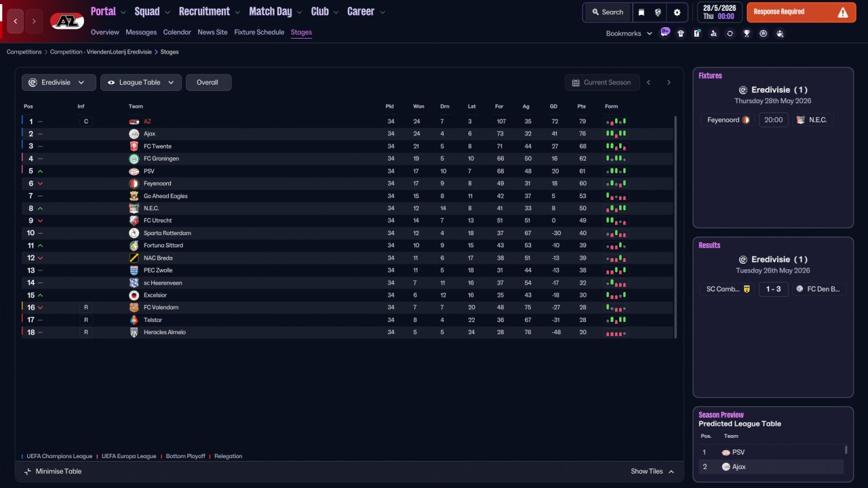868x488 pixels.
Task: Open the circular arrows bookmark icon
Action: 730,33
